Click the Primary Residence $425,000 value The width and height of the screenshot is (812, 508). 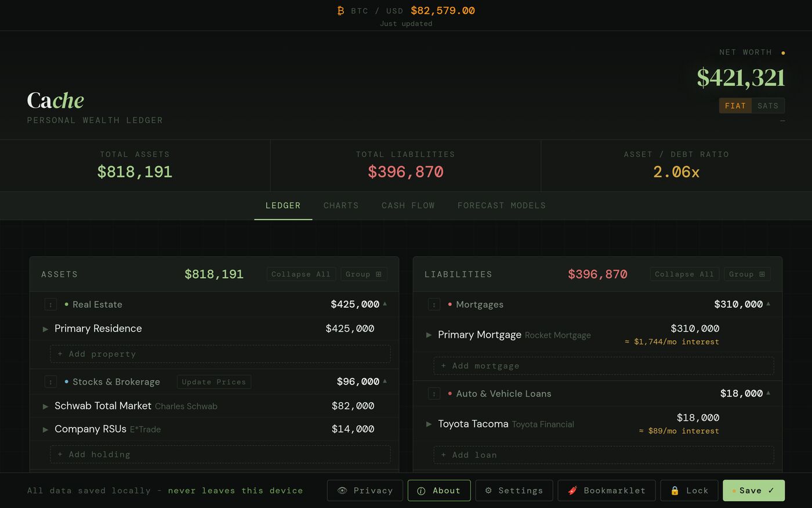[x=350, y=329]
